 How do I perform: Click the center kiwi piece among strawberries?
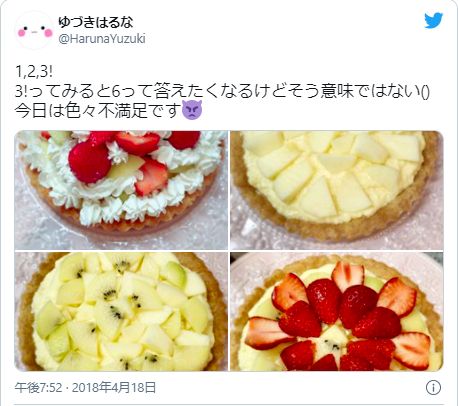tap(330, 342)
